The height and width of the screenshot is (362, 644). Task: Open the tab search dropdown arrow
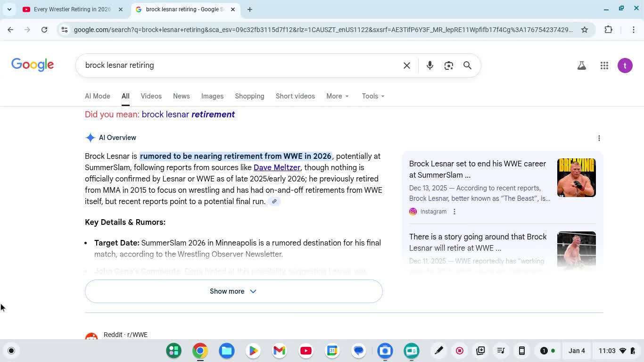click(9, 9)
